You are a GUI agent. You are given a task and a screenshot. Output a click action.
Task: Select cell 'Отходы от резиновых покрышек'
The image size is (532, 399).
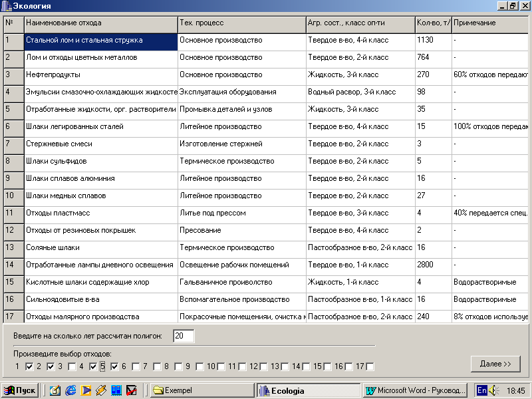coord(101,232)
